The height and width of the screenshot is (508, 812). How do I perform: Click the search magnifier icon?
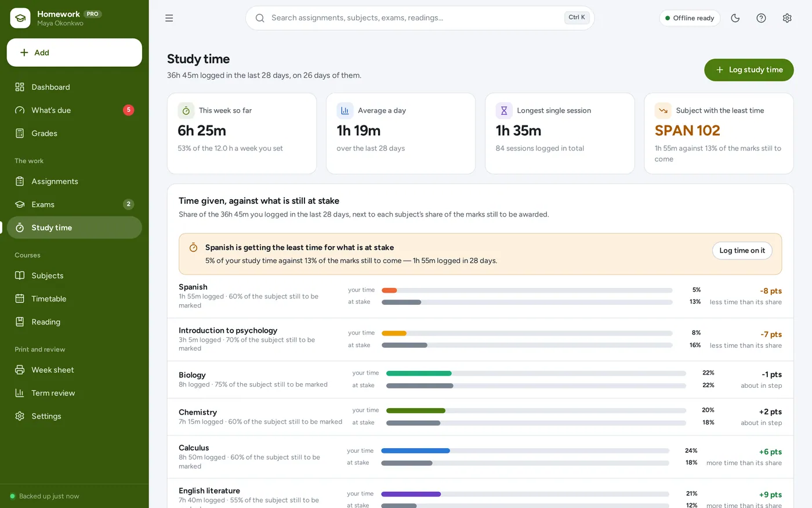[260, 18]
